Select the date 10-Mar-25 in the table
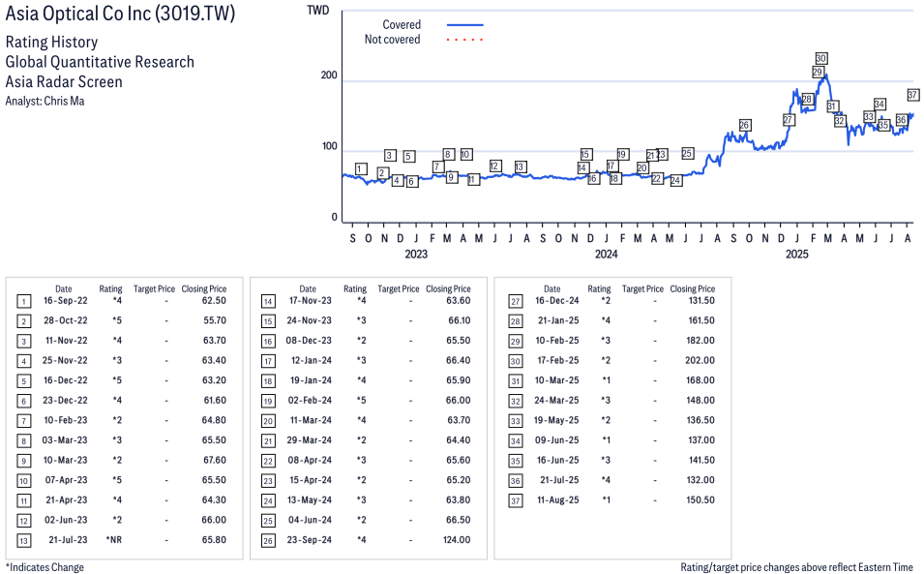The width and height of the screenshot is (924, 574). click(x=557, y=380)
